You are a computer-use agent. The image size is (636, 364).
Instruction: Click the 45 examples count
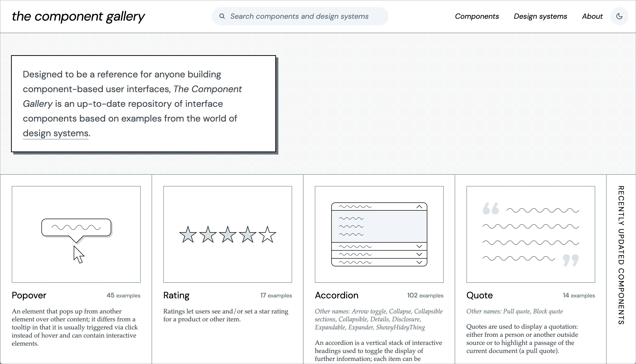click(x=123, y=295)
